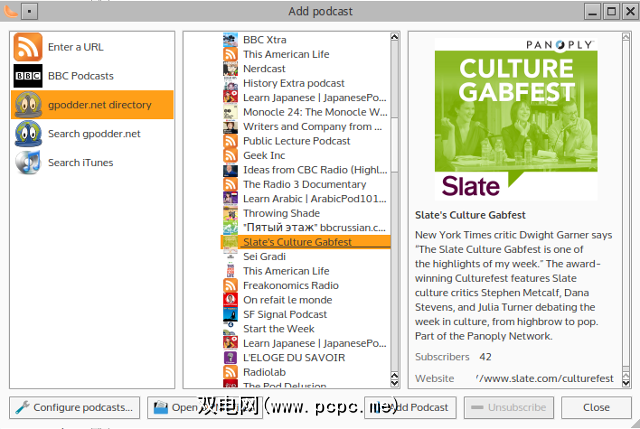Click the Throwing Shade cover icon

tap(230, 213)
